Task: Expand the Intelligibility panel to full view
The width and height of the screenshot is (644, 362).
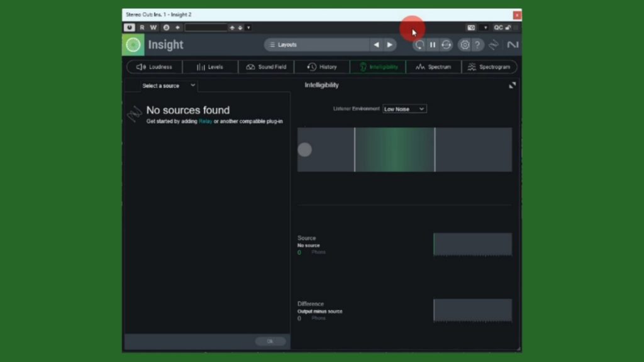Action: 512,85
